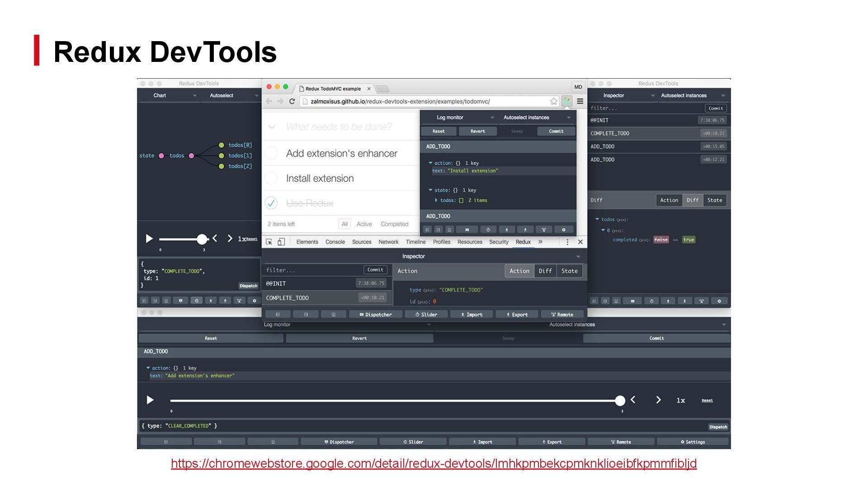868x488 pixels.
Task: Click the address bar URL field
Action: (x=429, y=101)
